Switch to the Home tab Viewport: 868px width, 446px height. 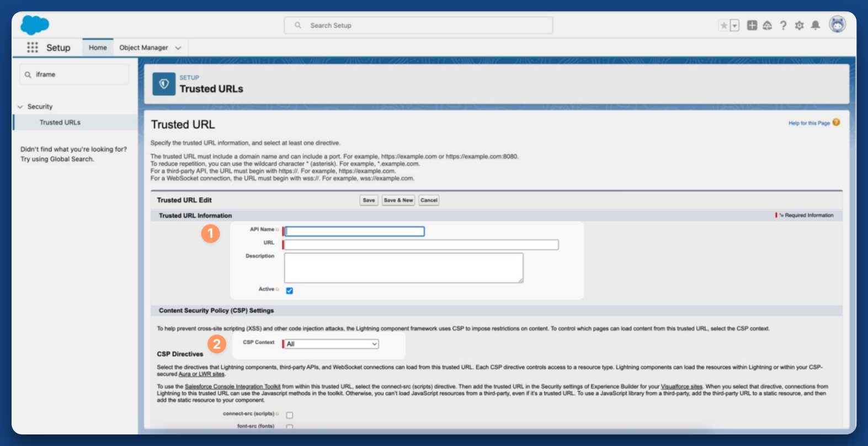tap(98, 47)
